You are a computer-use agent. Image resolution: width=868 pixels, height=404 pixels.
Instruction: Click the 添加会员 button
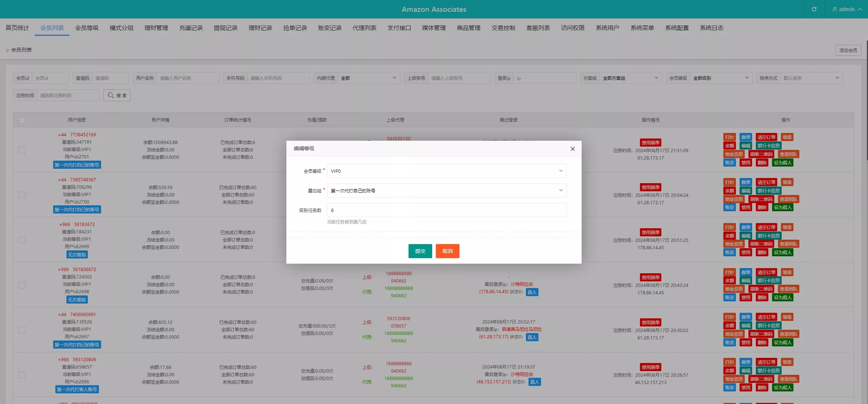(x=848, y=50)
